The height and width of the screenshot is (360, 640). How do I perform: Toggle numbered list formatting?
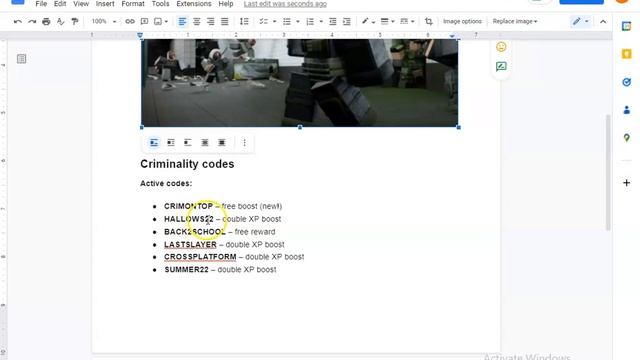pos(310,21)
